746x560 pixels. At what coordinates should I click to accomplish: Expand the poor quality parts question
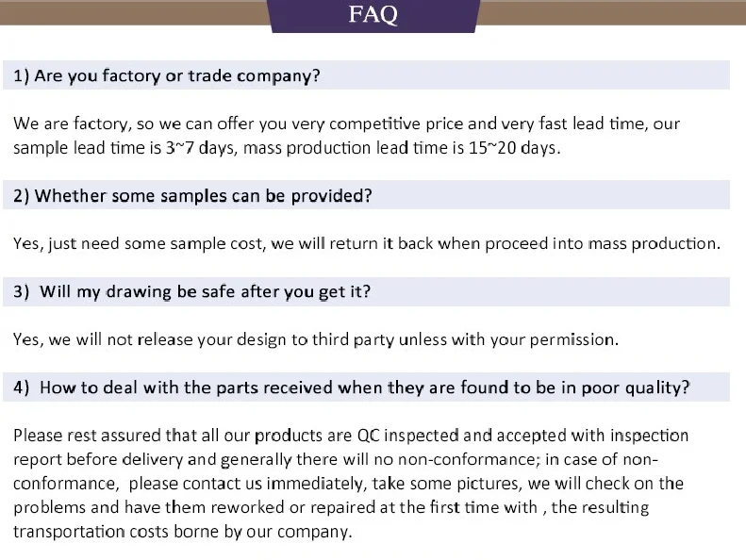(351, 387)
